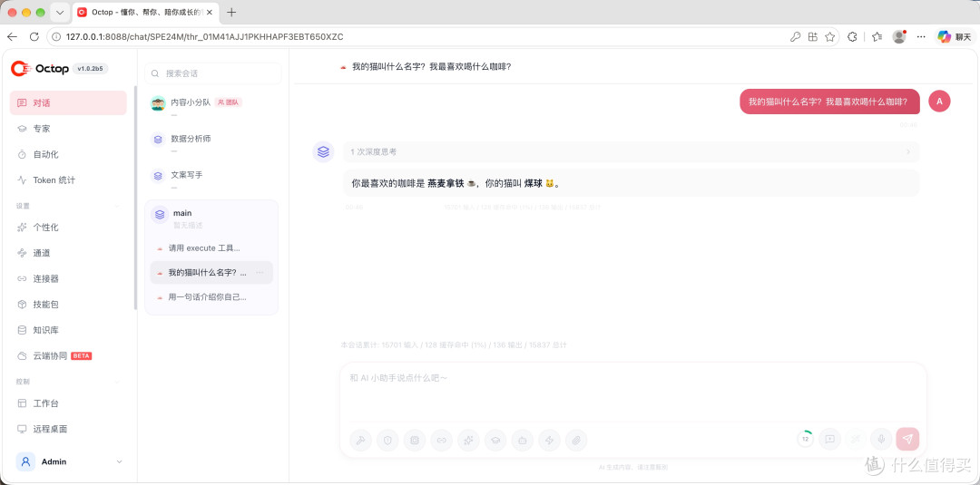Click the user message bubble 我的猫叫什么名字
This screenshot has width=980, height=485.
(829, 102)
